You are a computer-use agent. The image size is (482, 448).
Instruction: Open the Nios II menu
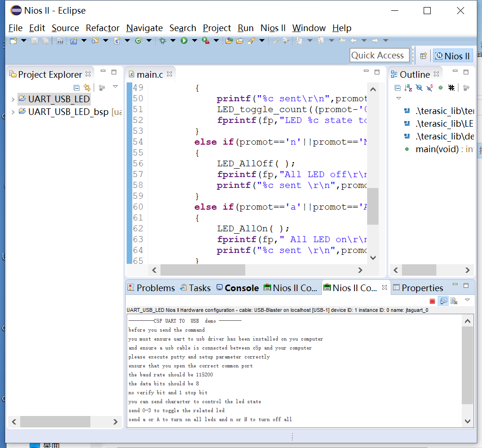coord(273,28)
